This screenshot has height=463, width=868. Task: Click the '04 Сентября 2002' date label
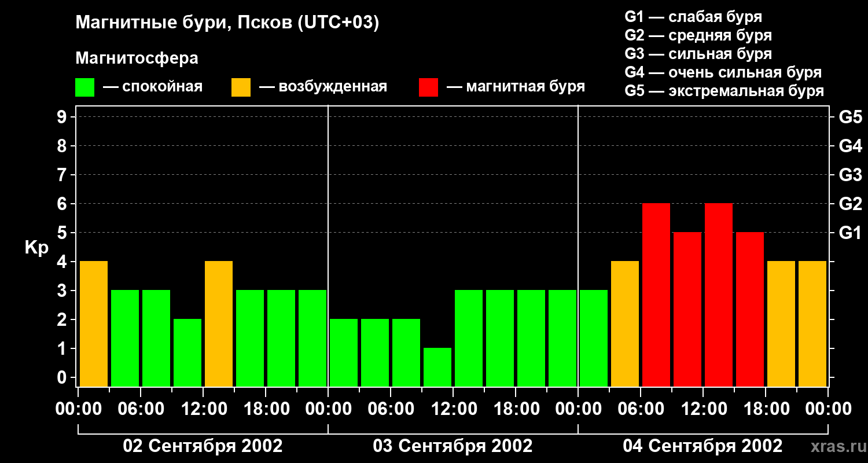coord(703,446)
